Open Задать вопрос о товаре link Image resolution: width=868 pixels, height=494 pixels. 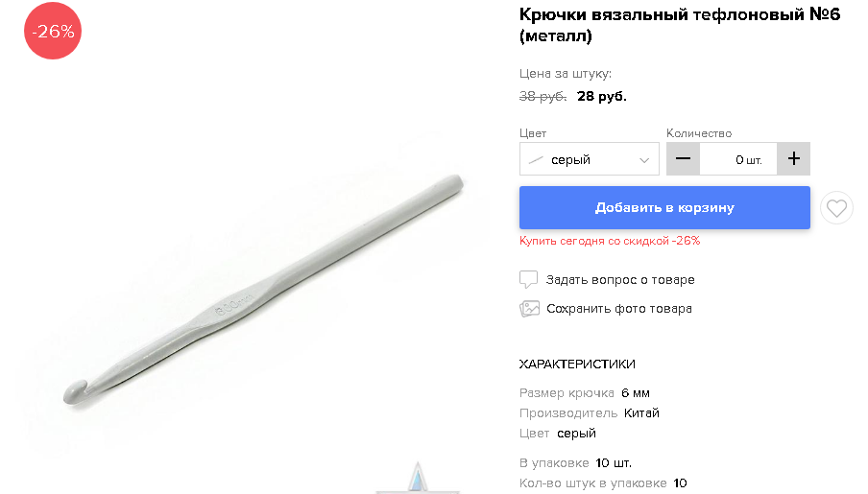click(620, 280)
